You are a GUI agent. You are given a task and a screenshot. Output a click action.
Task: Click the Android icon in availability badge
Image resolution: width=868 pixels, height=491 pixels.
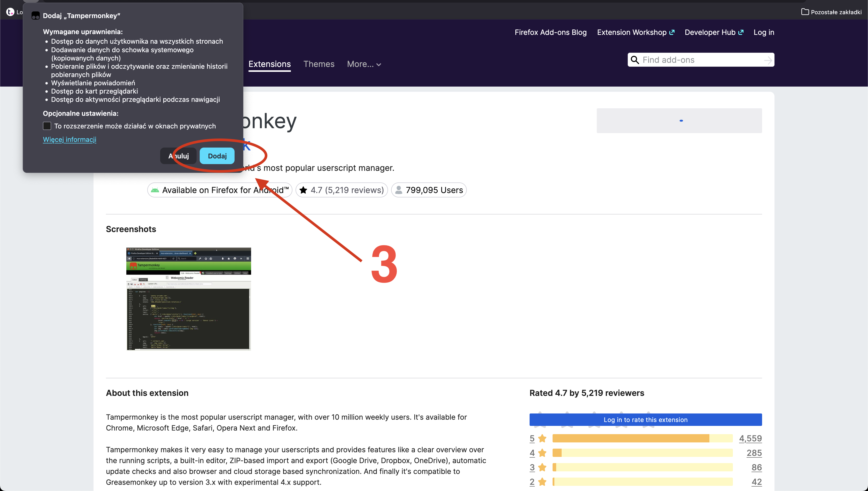point(155,190)
